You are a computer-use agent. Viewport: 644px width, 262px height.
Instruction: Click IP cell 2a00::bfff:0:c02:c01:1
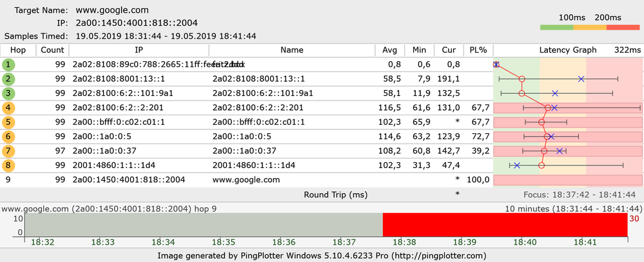pos(119,122)
